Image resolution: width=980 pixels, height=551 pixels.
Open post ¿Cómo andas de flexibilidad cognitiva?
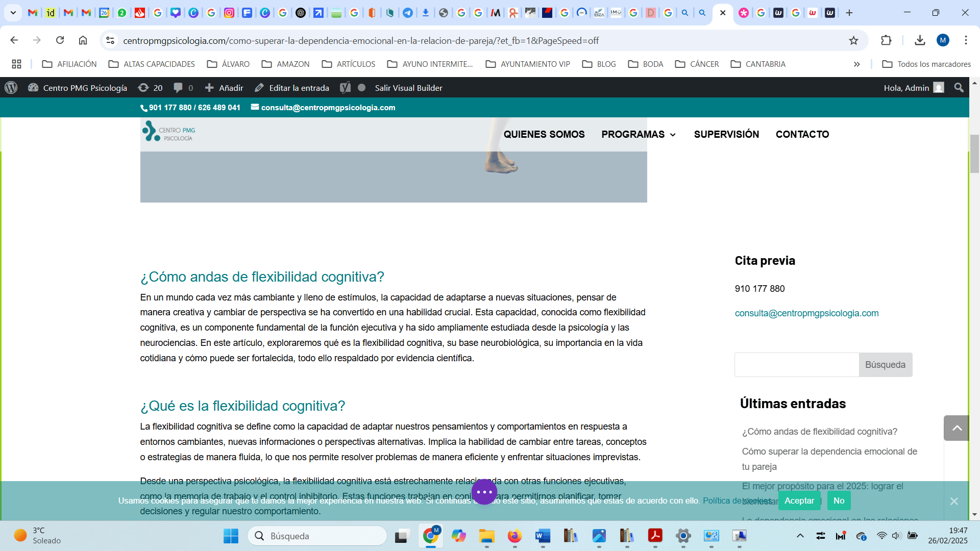pyautogui.click(x=819, y=432)
